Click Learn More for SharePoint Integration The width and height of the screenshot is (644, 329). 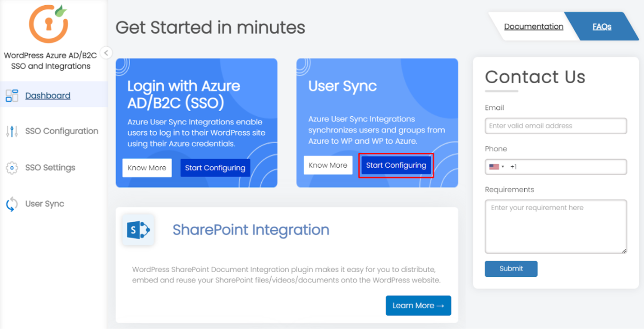(418, 305)
